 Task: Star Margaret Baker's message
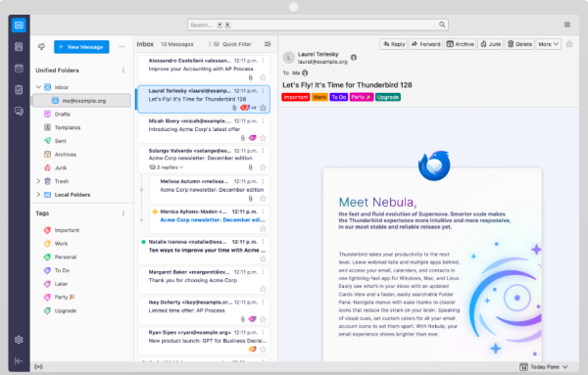pyautogui.click(x=263, y=289)
